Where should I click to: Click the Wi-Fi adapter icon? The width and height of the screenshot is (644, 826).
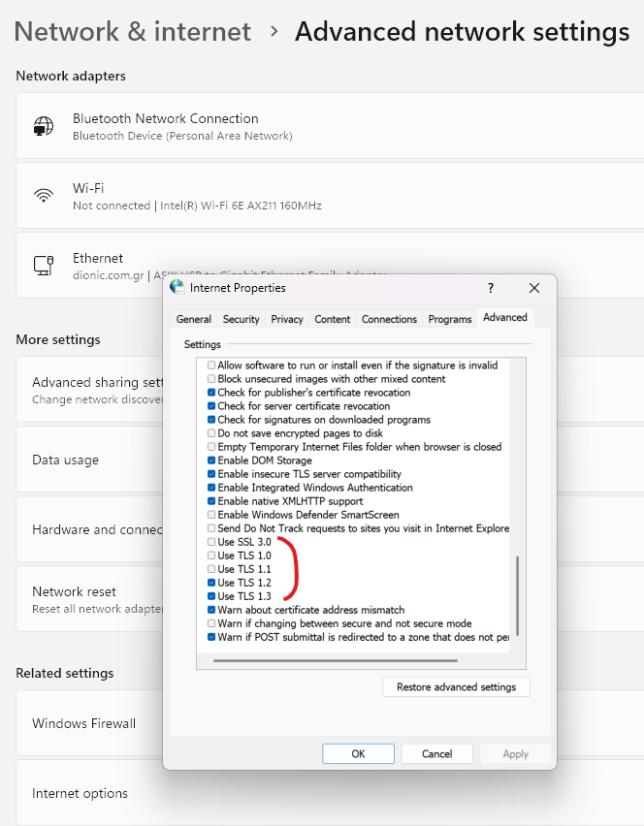44,196
